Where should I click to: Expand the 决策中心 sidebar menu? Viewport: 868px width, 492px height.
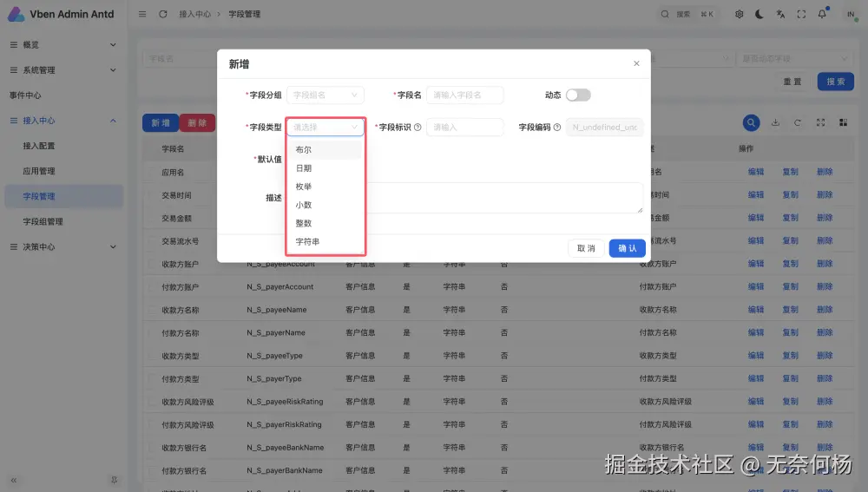(63, 246)
